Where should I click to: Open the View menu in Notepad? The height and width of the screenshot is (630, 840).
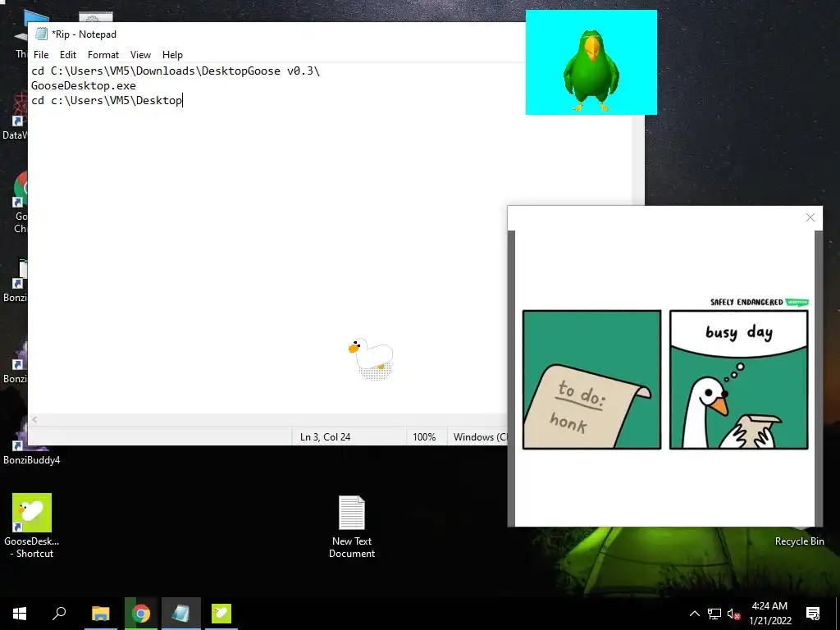140,55
